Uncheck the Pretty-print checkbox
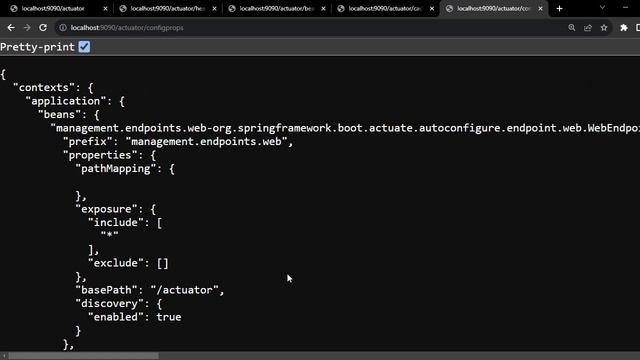 84,47
